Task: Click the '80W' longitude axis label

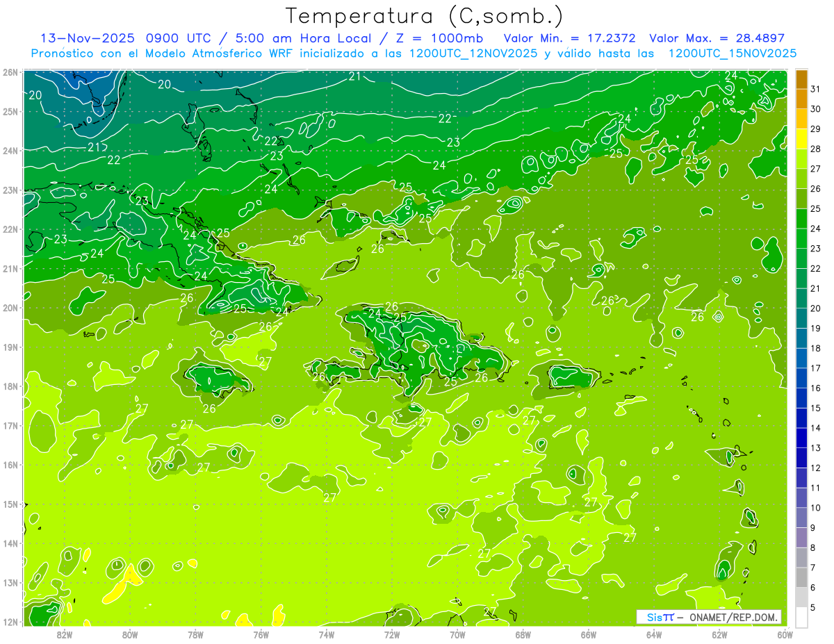Action: (x=130, y=634)
